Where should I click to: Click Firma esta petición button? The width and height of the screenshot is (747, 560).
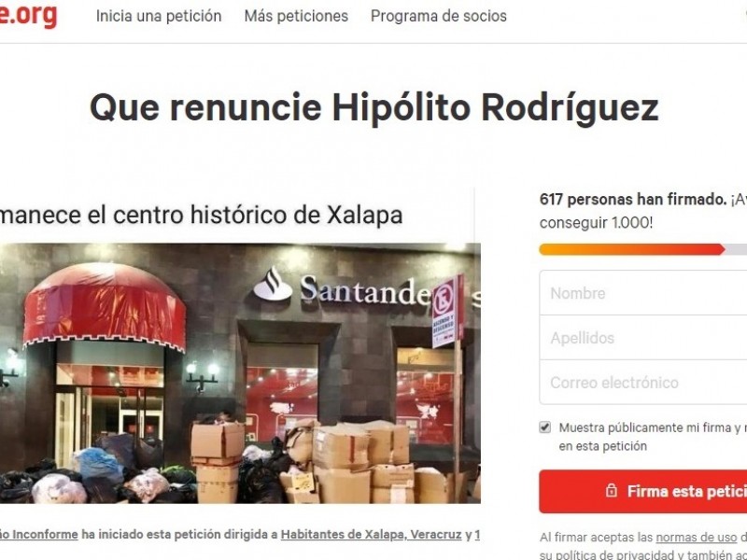pyautogui.click(x=643, y=491)
